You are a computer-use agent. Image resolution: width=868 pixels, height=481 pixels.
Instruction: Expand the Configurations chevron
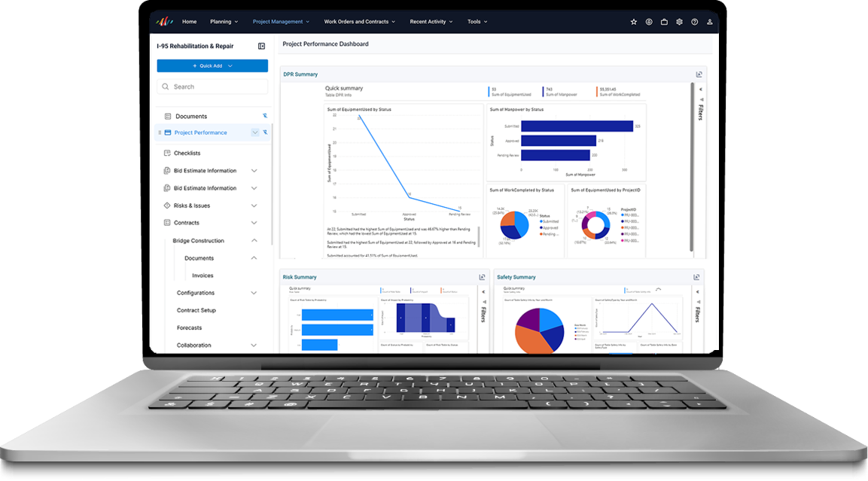pyautogui.click(x=254, y=293)
